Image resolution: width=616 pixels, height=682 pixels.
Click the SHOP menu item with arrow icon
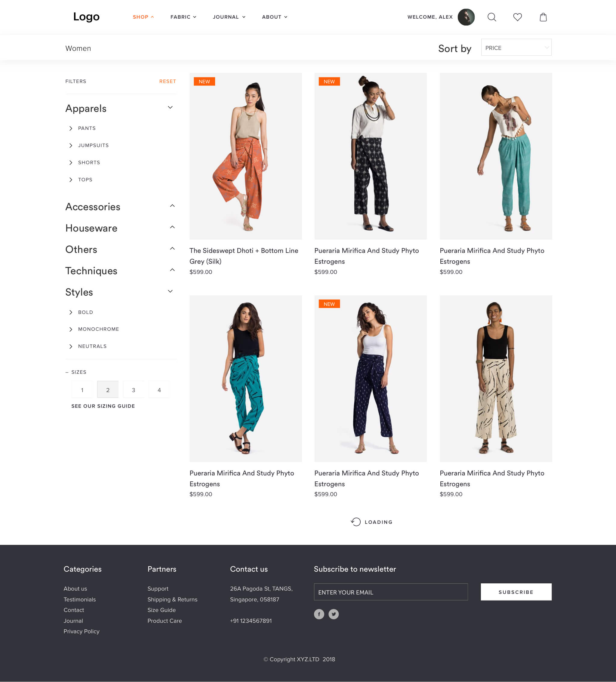143,17
